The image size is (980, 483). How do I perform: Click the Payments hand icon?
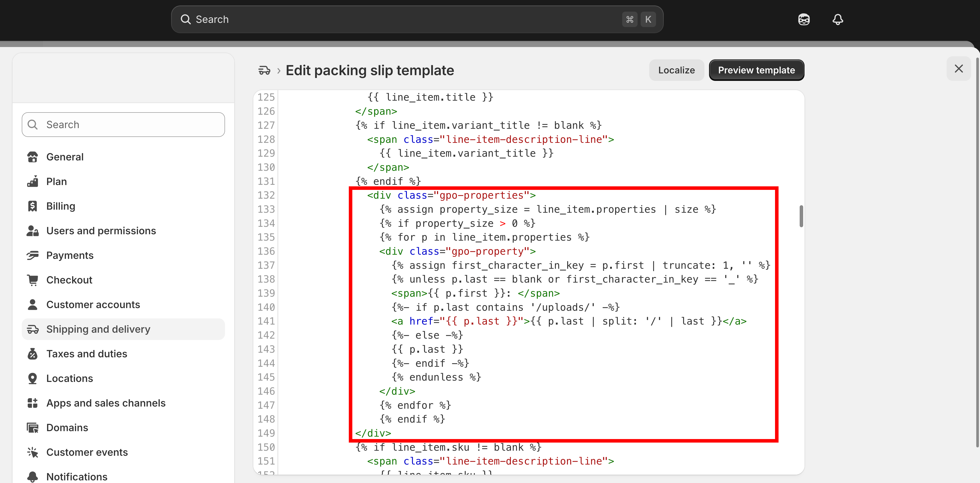(x=33, y=255)
